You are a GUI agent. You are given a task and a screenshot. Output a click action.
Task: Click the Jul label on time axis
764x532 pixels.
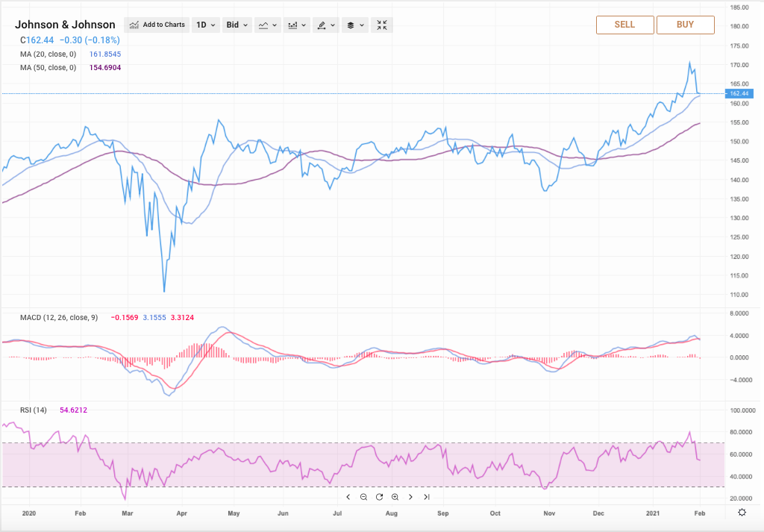coord(337,513)
